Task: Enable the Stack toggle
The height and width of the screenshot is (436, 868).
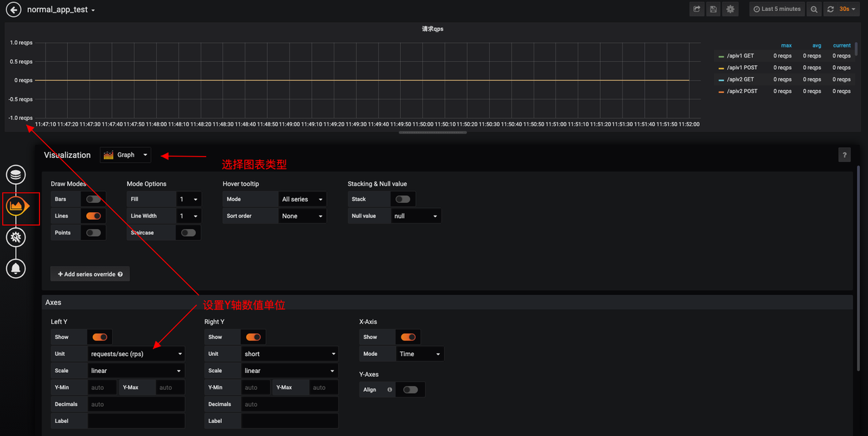Action: pos(403,199)
